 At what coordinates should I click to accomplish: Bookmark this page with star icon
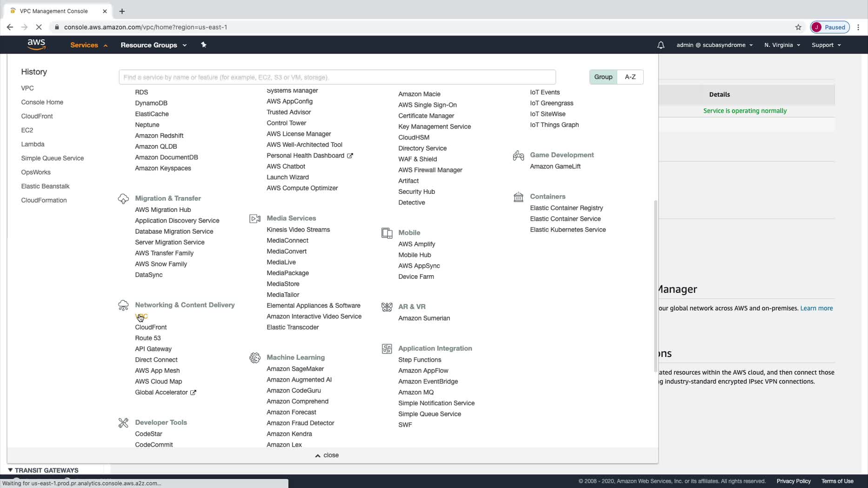point(798,27)
